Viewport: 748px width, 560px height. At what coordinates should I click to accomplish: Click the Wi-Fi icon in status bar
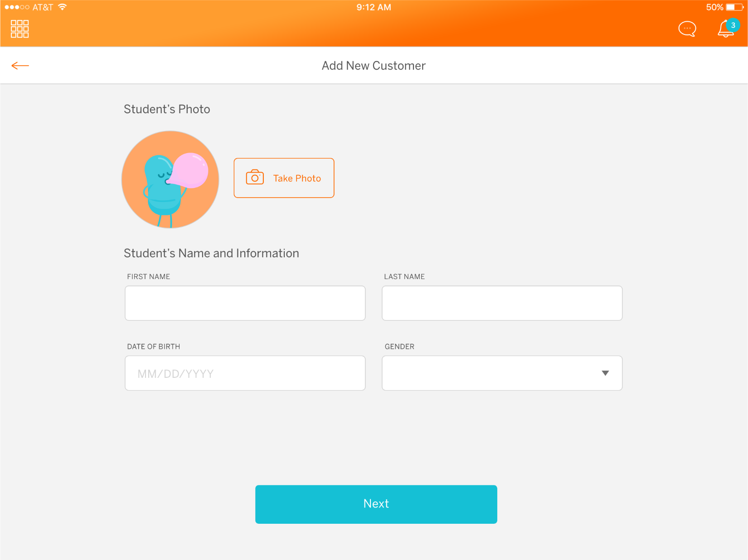(63, 7)
